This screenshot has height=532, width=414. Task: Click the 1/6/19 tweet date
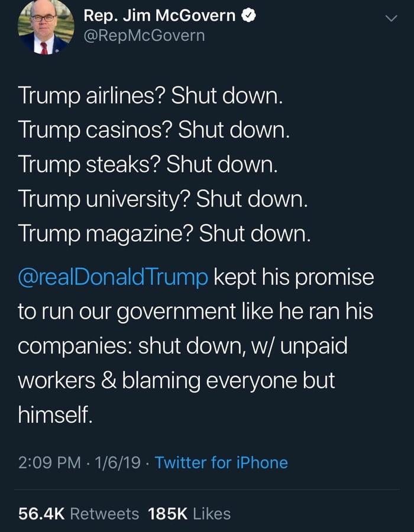[x=114, y=462]
